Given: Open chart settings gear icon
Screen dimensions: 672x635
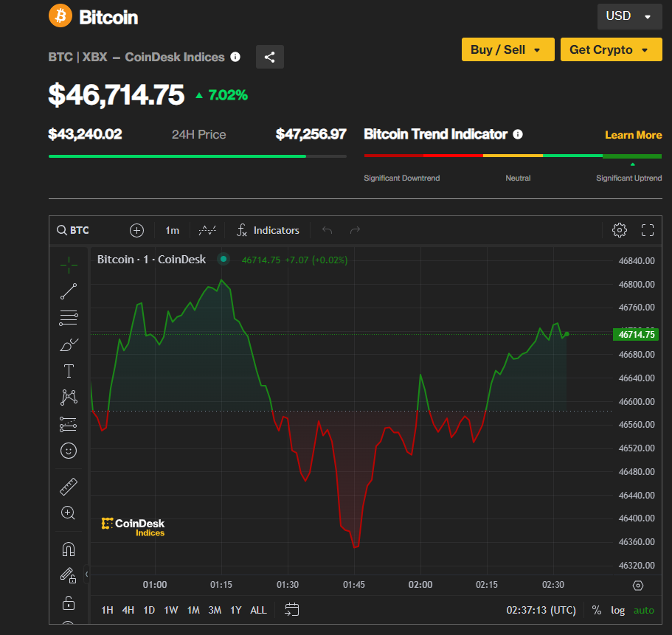Looking at the screenshot, I should click(620, 230).
